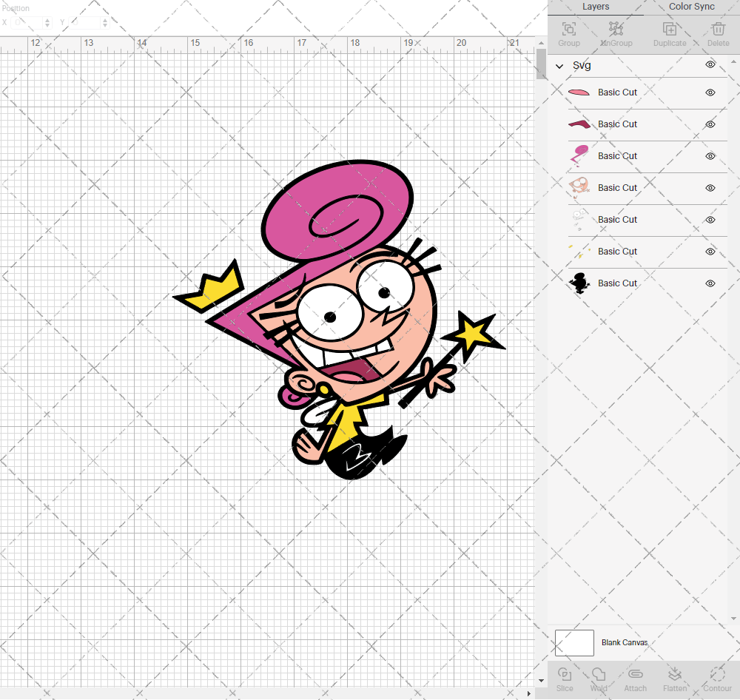Screen dimensions: 740x700
Task: Click the Y position input field
Action: point(85,22)
